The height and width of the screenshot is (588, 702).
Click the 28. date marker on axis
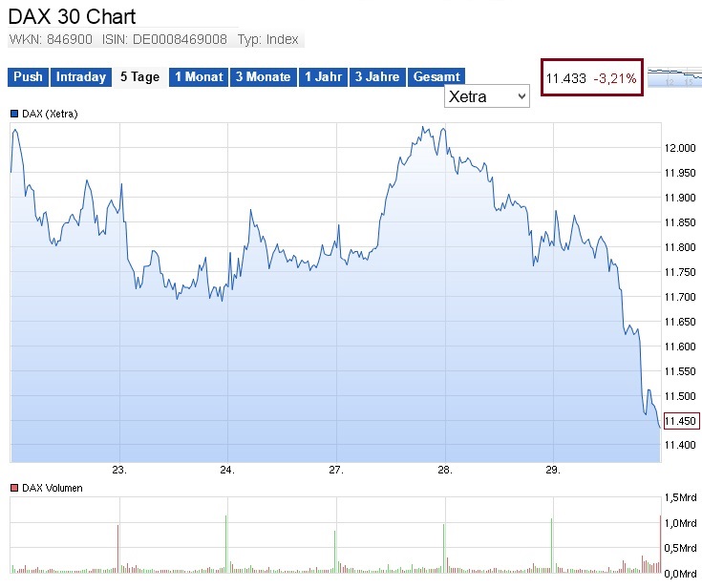(444, 470)
